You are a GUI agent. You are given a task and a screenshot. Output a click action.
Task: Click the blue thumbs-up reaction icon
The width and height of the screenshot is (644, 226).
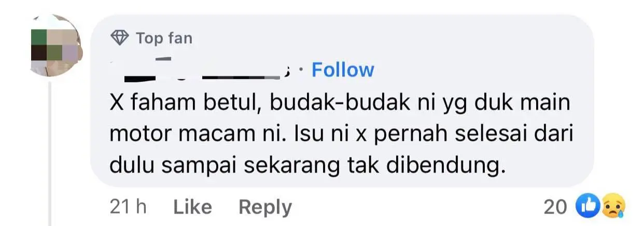pyautogui.click(x=586, y=207)
